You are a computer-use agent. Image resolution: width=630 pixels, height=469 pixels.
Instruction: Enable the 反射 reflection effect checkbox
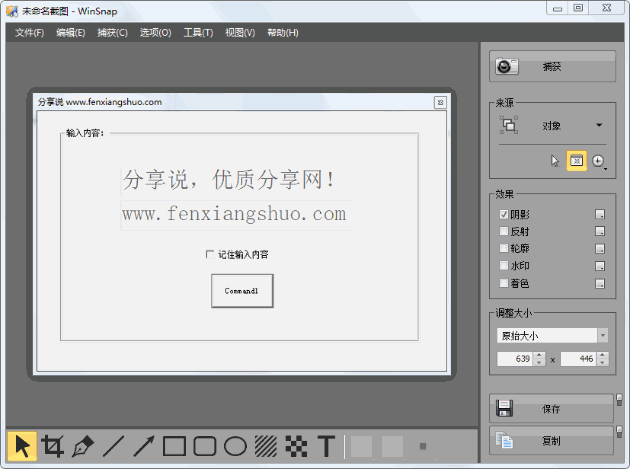point(504,232)
